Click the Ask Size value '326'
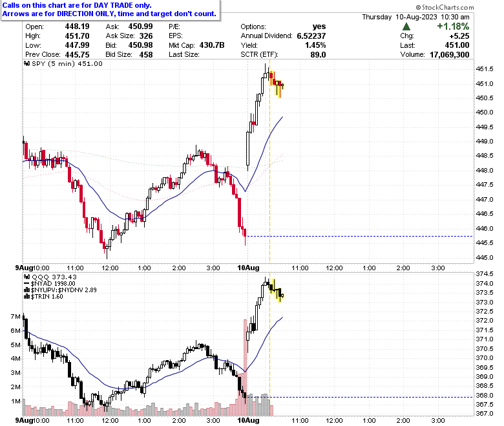The image size is (504, 426). click(x=146, y=36)
